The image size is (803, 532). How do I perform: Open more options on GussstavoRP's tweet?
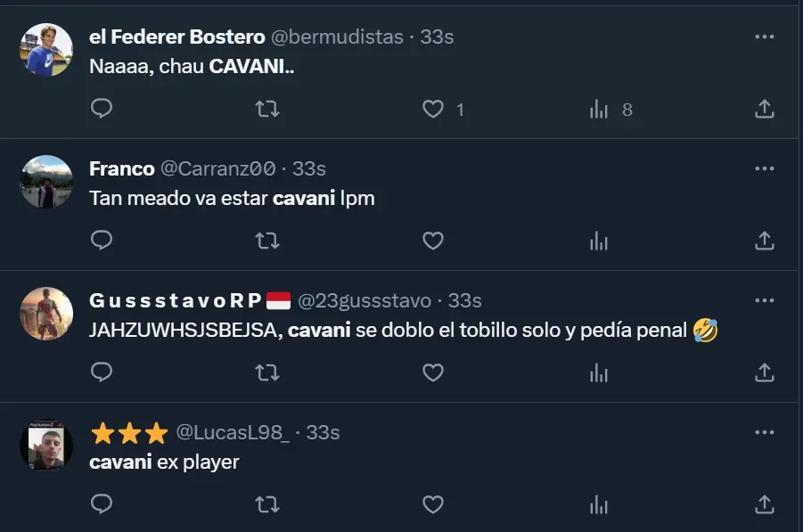click(764, 300)
